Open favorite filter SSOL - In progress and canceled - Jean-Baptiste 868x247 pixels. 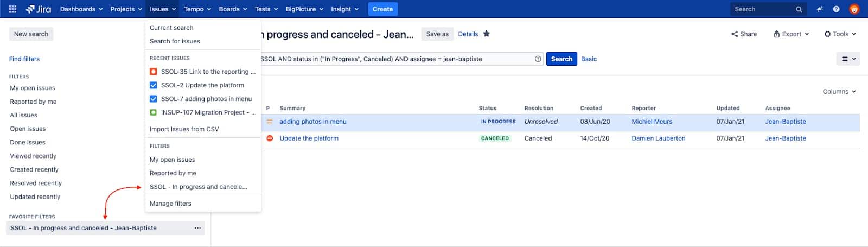[84, 228]
